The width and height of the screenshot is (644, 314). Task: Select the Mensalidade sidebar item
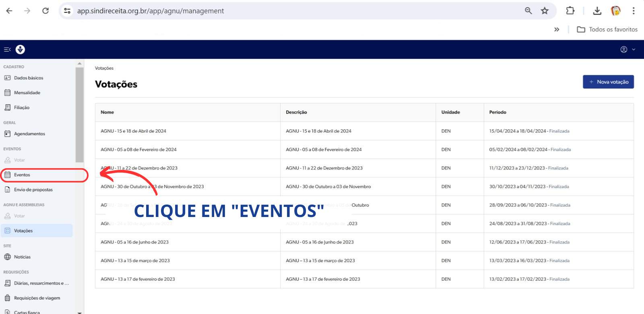click(x=27, y=93)
